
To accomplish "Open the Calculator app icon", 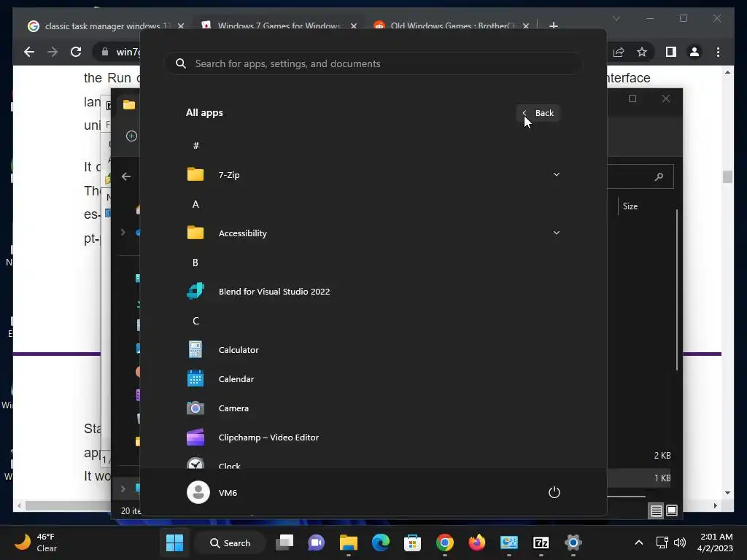I will (196, 349).
